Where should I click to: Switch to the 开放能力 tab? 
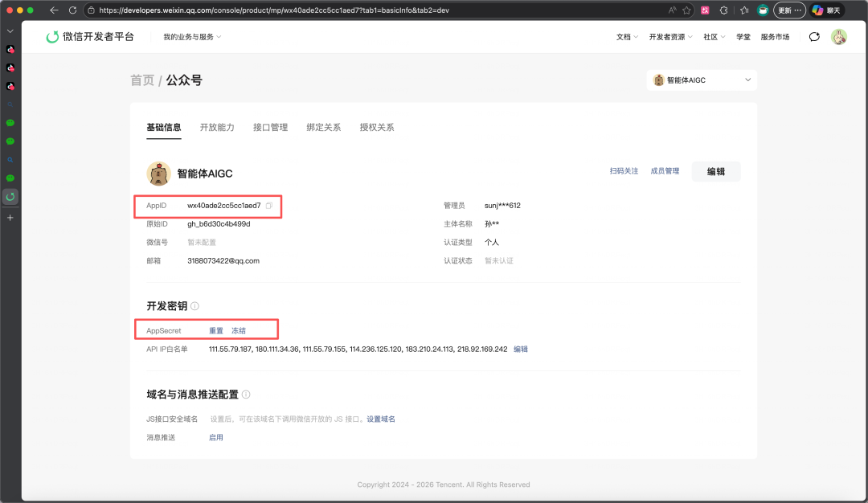pos(217,127)
